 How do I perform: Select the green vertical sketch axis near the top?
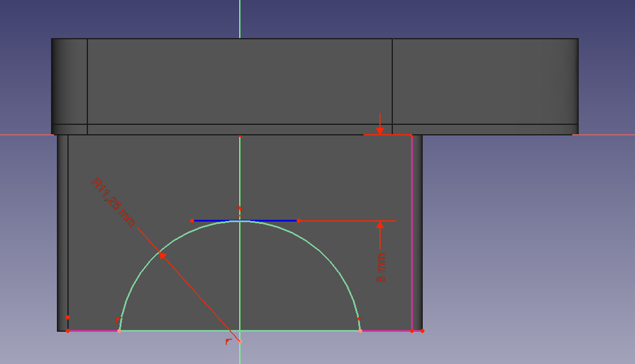tap(240, 18)
